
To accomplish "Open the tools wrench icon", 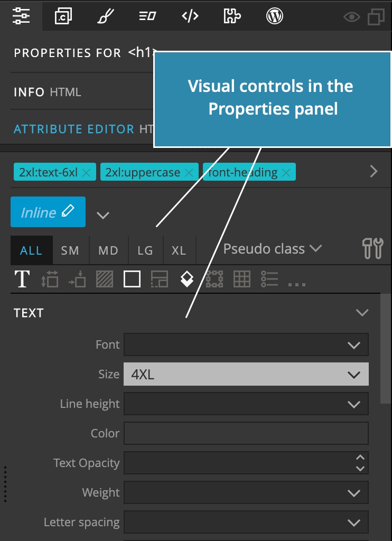I will pos(372,248).
